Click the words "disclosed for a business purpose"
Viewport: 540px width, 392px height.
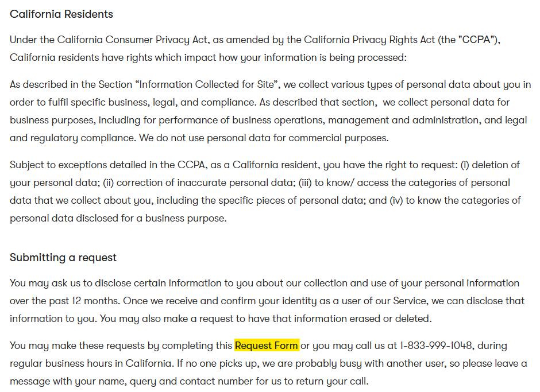tap(155, 219)
